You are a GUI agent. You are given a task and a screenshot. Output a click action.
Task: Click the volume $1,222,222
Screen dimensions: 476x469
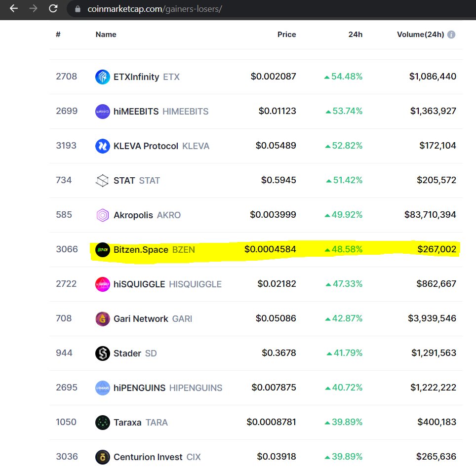(433, 388)
